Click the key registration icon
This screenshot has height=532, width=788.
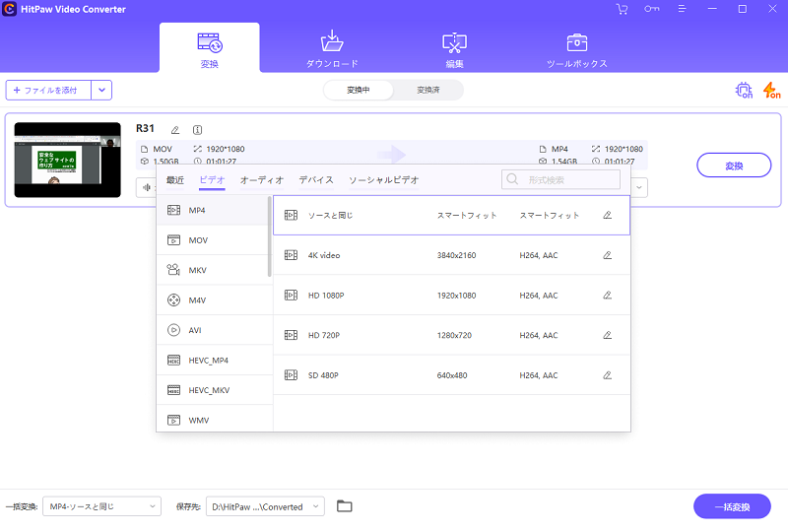pos(652,9)
